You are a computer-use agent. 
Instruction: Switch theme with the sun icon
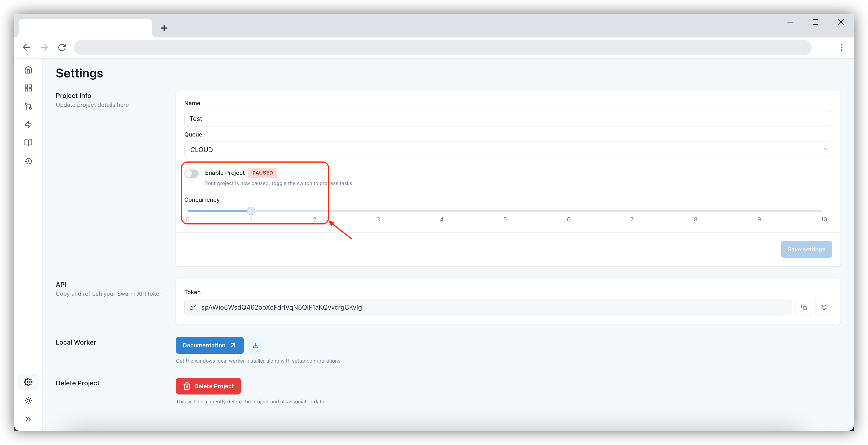[x=28, y=401]
